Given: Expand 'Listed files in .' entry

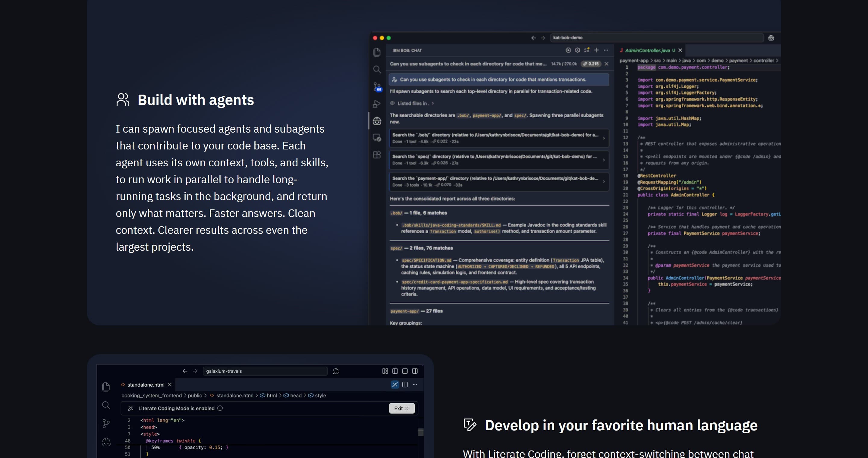Looking at the screenshot, I should 412,103.
